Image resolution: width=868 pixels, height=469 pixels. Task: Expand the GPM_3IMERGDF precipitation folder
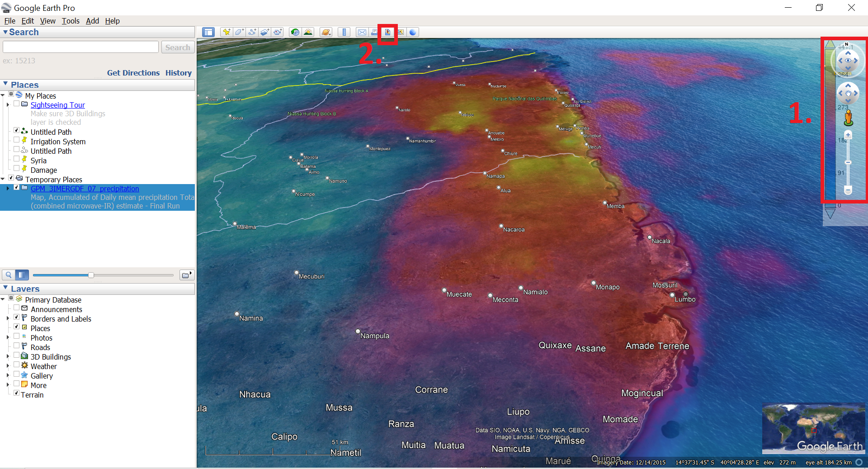pos(8,188)
